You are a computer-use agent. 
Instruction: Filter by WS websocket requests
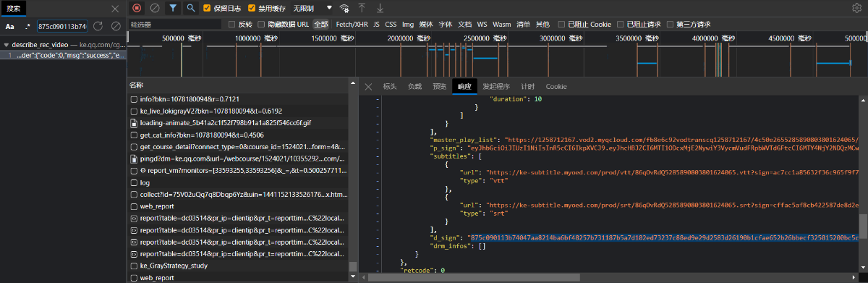482,24
